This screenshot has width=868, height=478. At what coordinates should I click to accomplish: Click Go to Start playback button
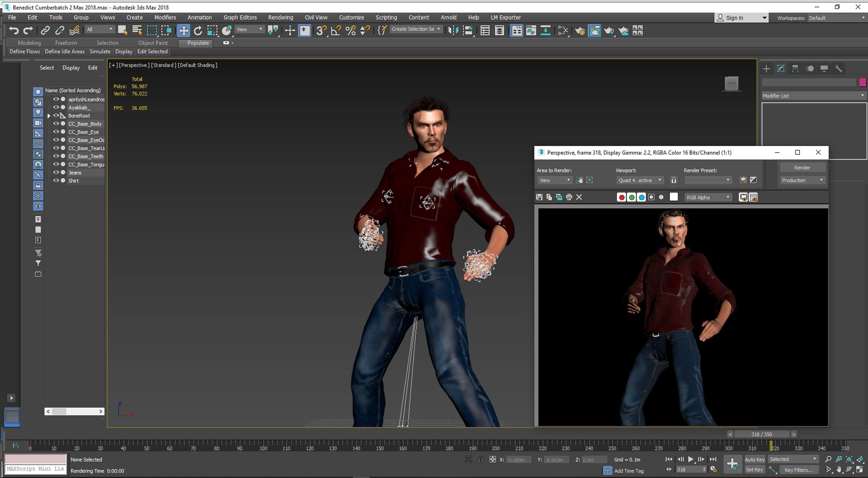click(x=669, y=459)
